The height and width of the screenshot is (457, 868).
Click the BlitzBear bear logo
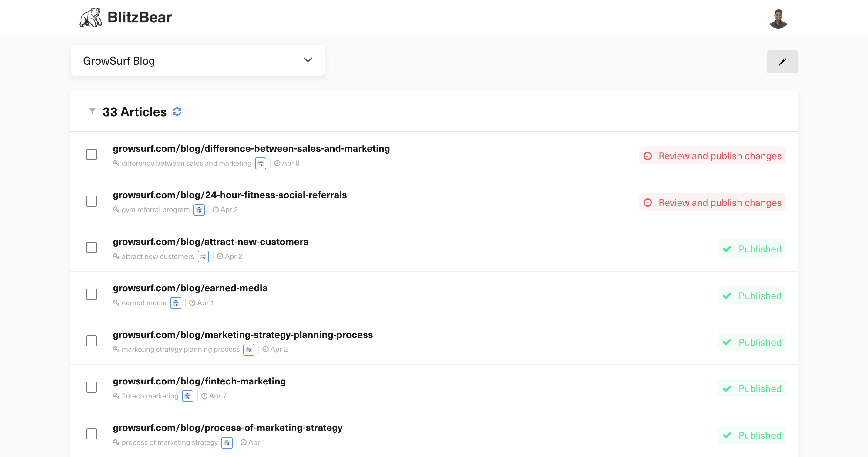tap(91, 18)
